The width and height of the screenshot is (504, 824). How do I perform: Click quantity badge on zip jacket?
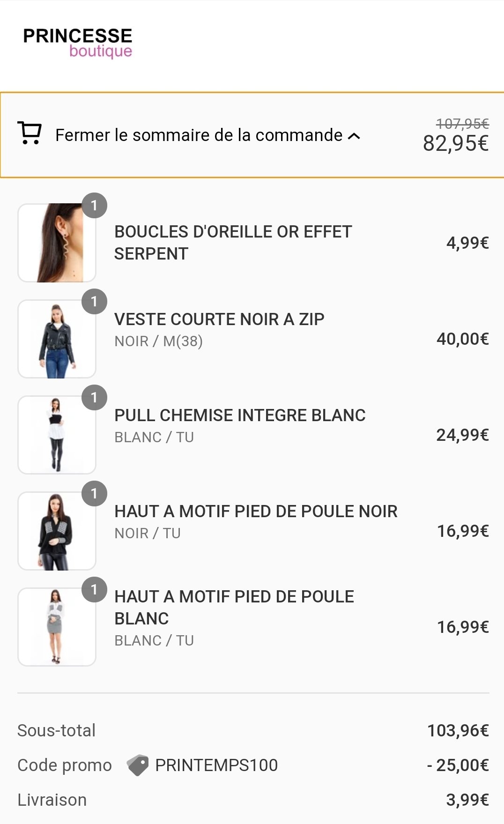click(x=94, y=302)
